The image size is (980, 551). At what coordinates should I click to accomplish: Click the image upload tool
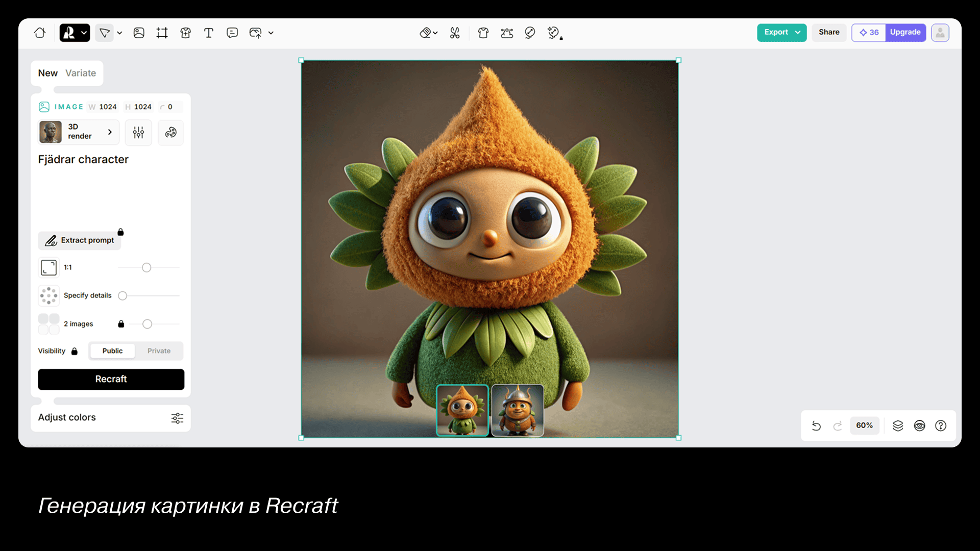pos(256,33)
